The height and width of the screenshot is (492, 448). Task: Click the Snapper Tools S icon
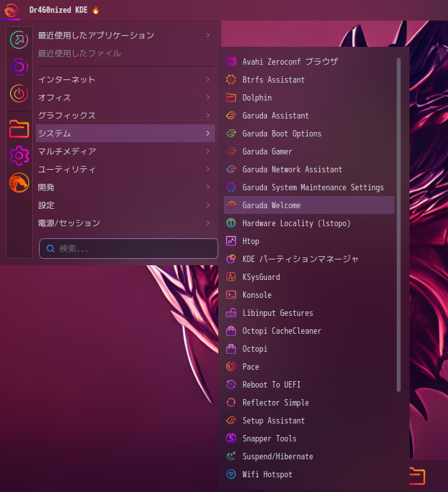pyautogui.click(x=231, y=438)
